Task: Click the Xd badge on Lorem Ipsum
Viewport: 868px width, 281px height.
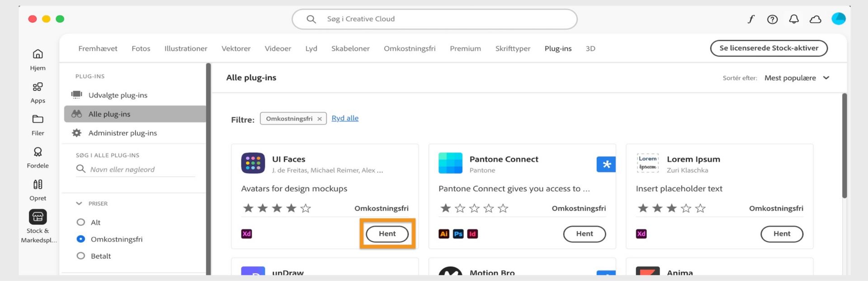Action: coord(641,234)
